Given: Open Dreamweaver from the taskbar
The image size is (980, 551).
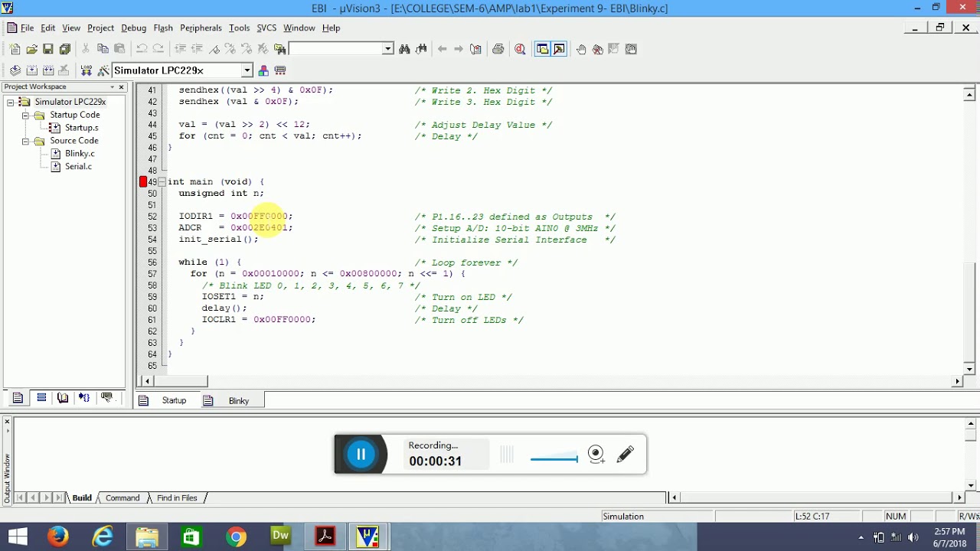Looking at the screenshot, I should [x=280, y=536].
